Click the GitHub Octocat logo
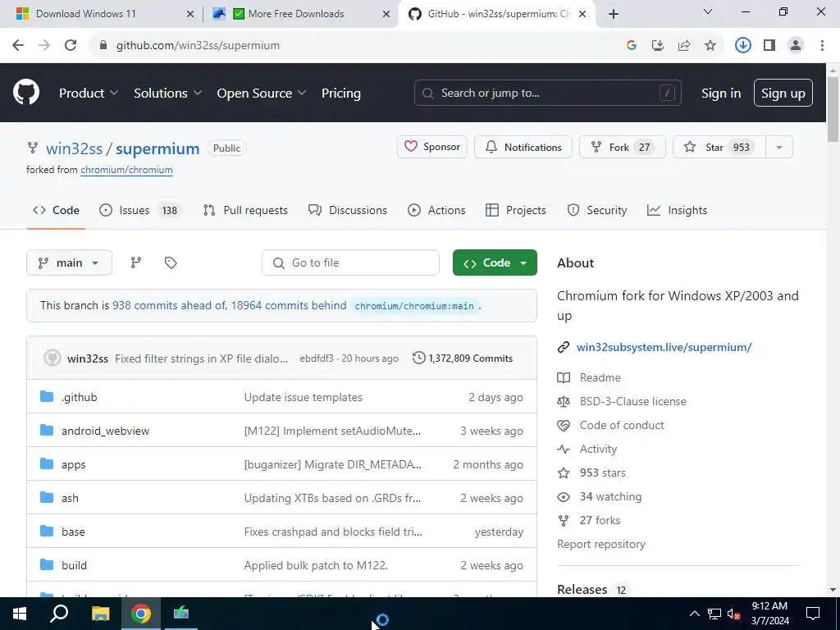The image size is (840, 630). click(26, 92)
